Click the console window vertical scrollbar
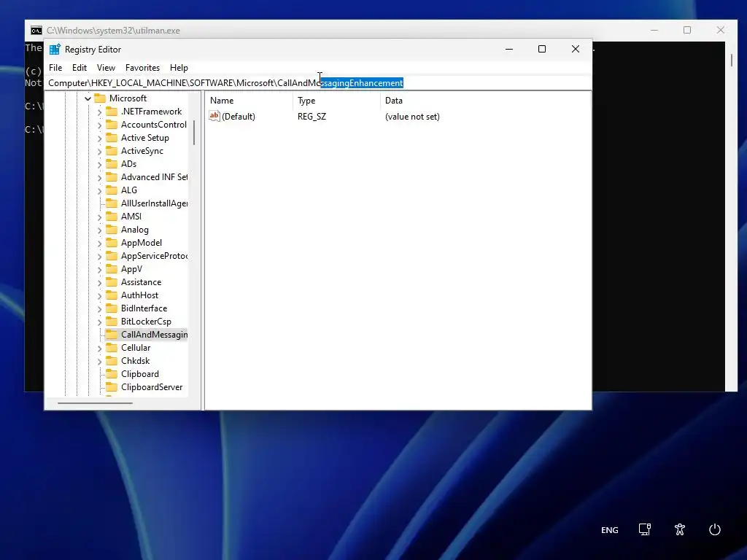Image resolution: width=747 pixels, height=560 pixels. (x=731, y=61)
